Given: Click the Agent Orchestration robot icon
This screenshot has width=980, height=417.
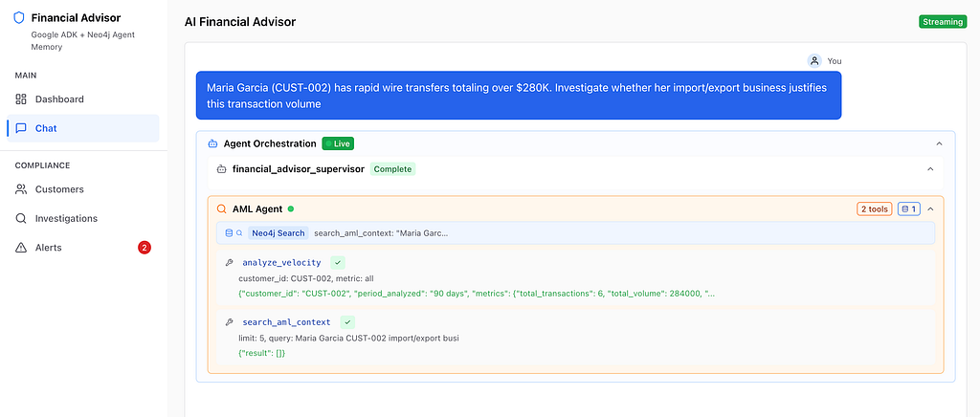Looking at the screenshot, I should tap(212, 143).
